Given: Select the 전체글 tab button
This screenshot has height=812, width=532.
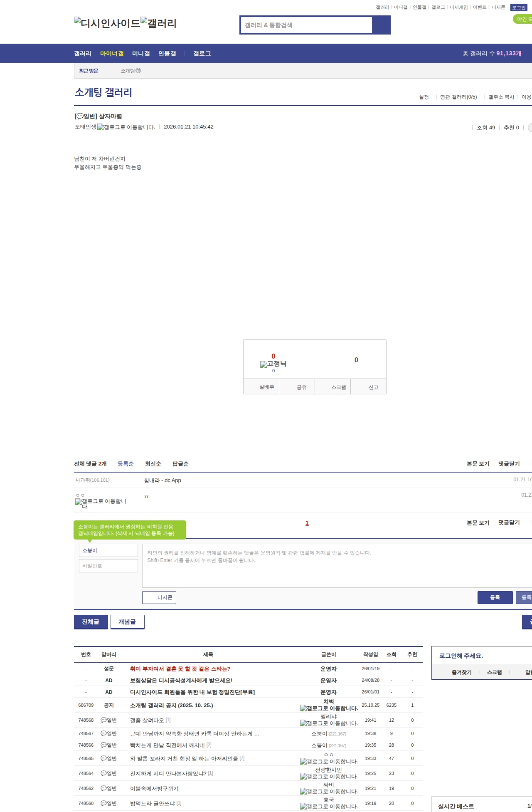Looking at the screenshot, I should [x=91, y=622].
